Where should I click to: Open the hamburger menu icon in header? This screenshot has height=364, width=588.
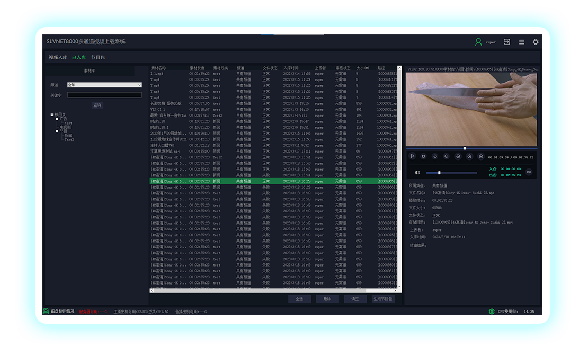click(521, 42)
